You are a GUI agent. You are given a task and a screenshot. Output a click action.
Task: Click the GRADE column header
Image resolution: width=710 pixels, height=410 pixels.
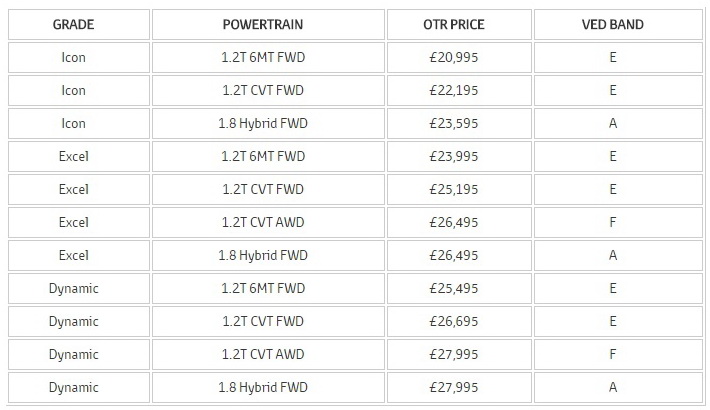click(x=73, y=24)
